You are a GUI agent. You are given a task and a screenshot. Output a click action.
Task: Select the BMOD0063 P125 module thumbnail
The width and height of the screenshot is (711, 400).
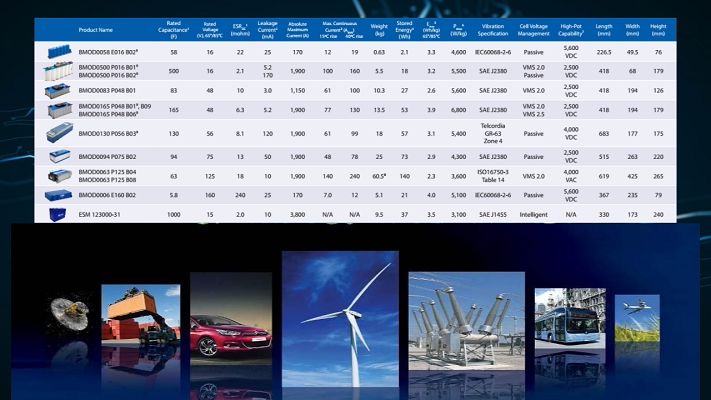[60, 176]
